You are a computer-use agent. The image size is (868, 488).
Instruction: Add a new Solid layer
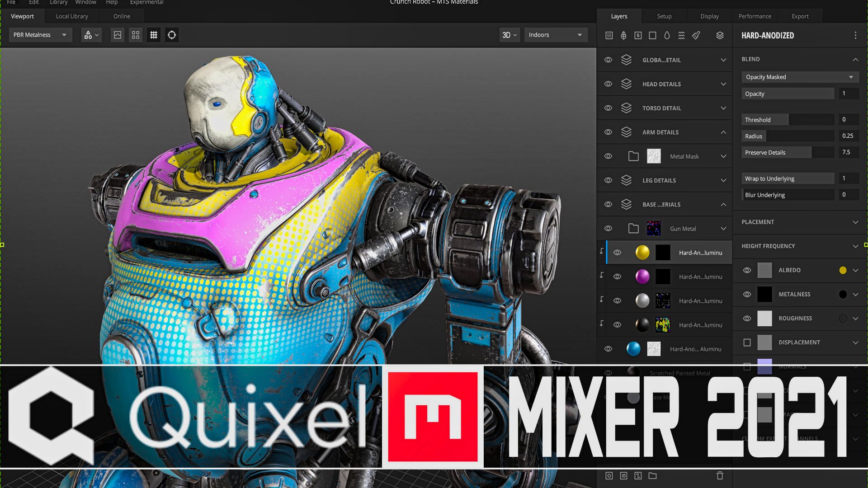[652, 35]
